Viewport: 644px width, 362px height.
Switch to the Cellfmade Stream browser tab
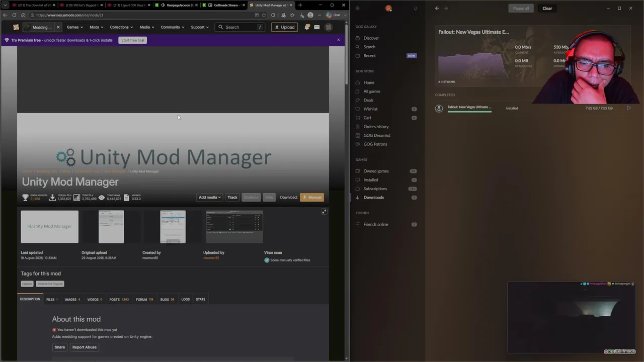224,5
